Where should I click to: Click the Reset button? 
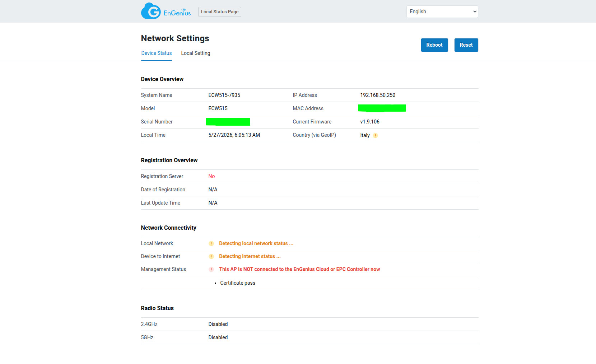click(466, 45)
